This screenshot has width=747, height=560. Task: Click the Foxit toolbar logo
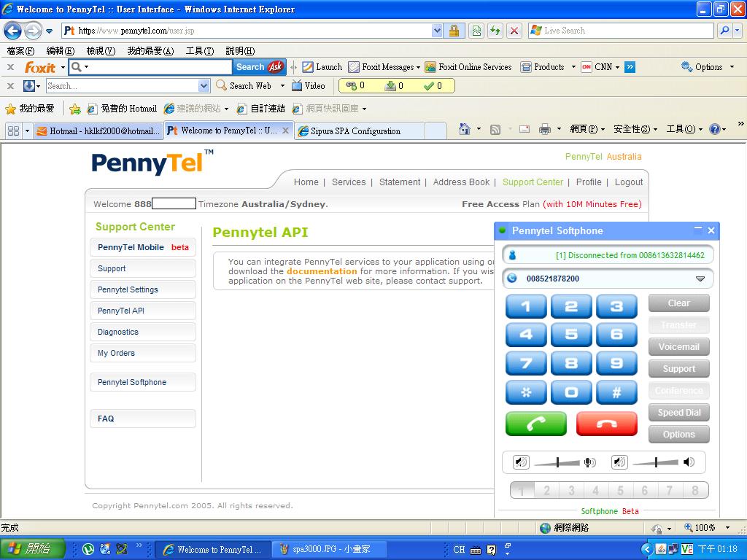coord(40,68)
